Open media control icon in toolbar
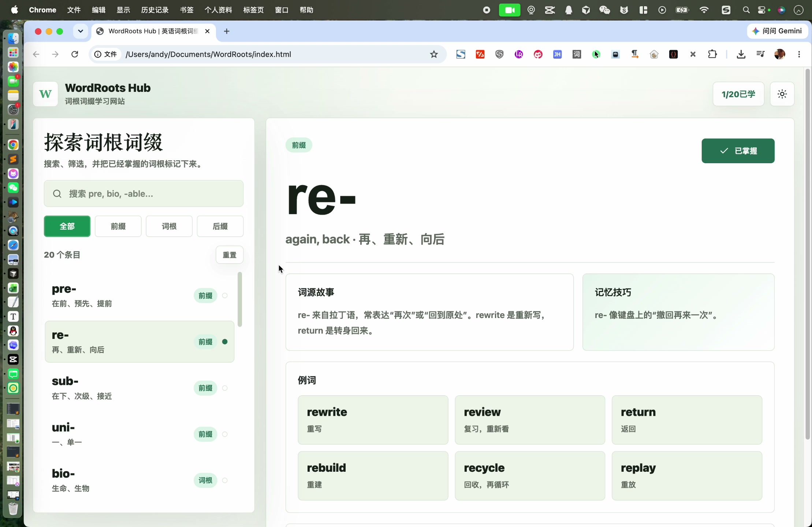 (x=760, y=54)
